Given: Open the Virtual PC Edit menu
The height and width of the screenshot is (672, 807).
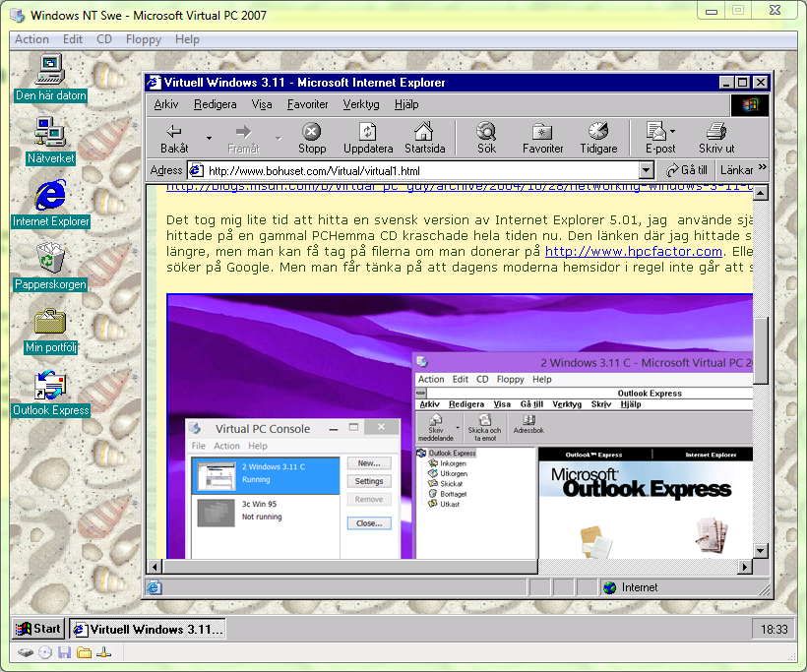Looking at the screenshot, I should pos(73,39).
